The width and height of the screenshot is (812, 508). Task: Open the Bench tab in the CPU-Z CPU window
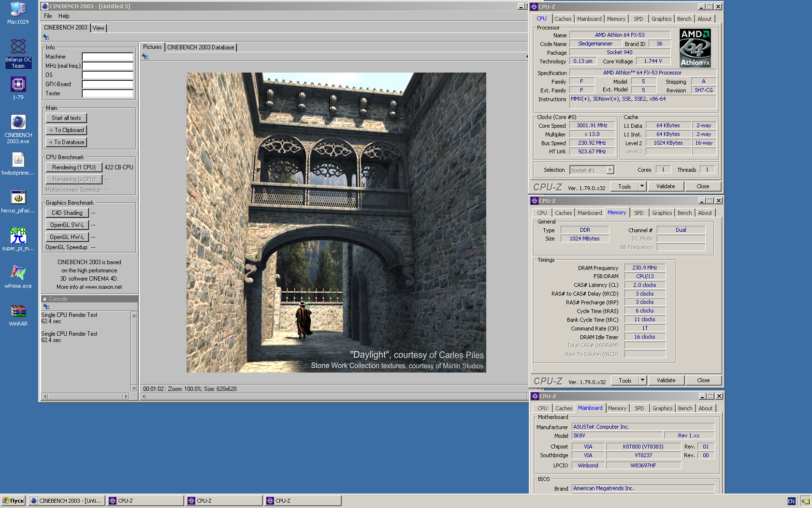(x=684, y=19)
